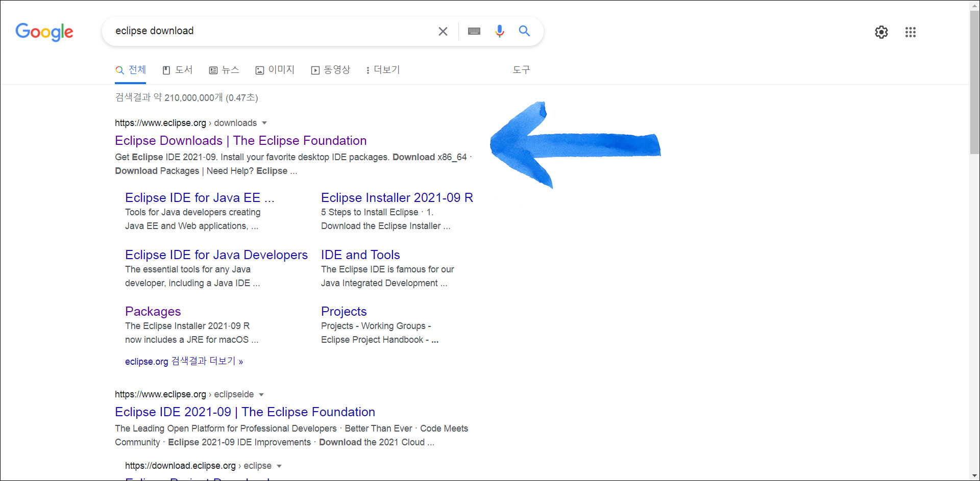Open Eclipse IDE for Java EE link
The height and width of the screenshot is (481, 980).
click(x=200, y=197)
